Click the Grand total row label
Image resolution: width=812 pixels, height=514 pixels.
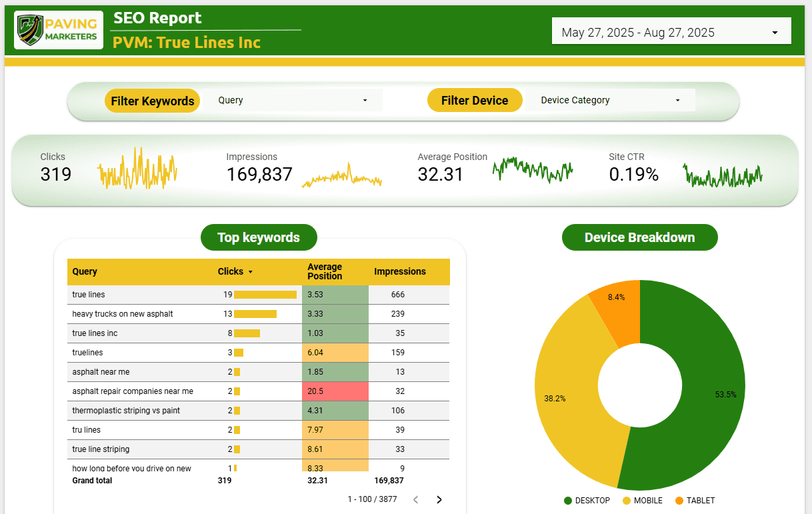pos(92,481)
